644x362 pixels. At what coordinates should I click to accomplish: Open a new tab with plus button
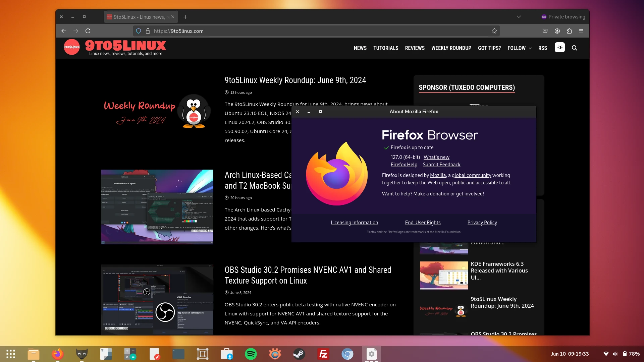[185, 17]
